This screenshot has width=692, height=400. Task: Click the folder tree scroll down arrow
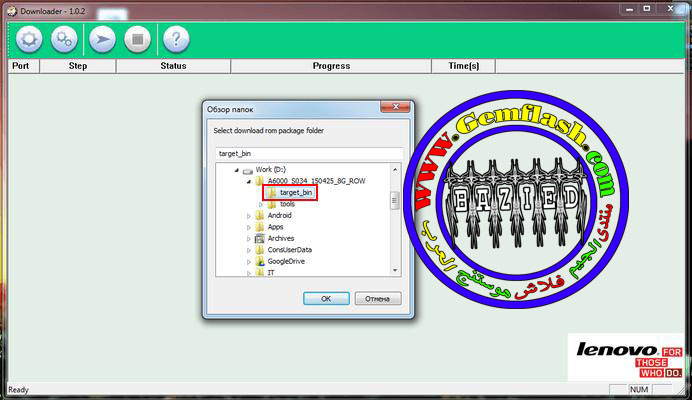395,270
